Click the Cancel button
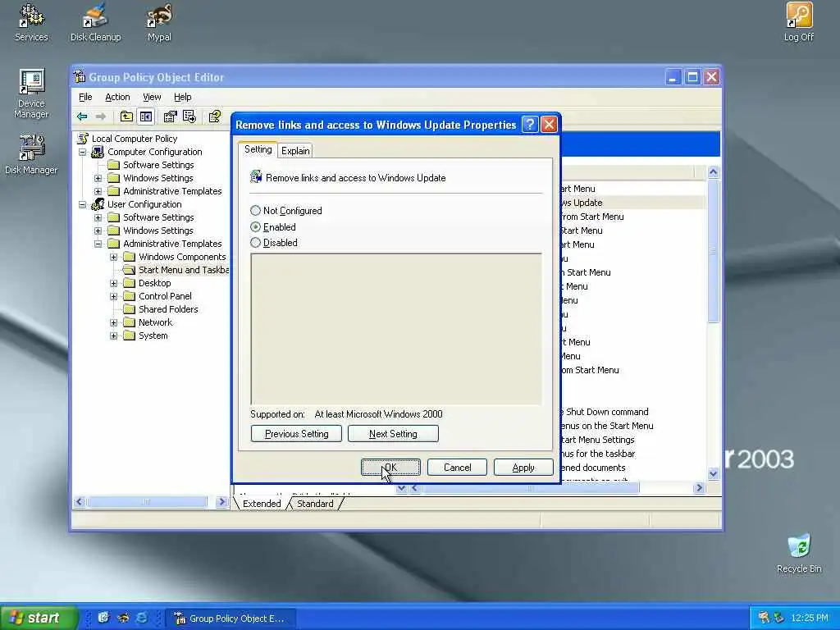840x630 pixels. 457,467
